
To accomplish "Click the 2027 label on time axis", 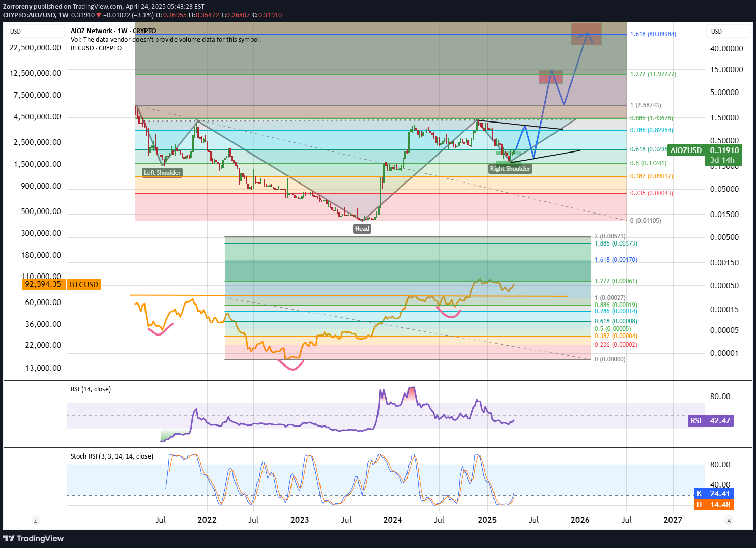I will pyautogui.click(x=673, y=520).
